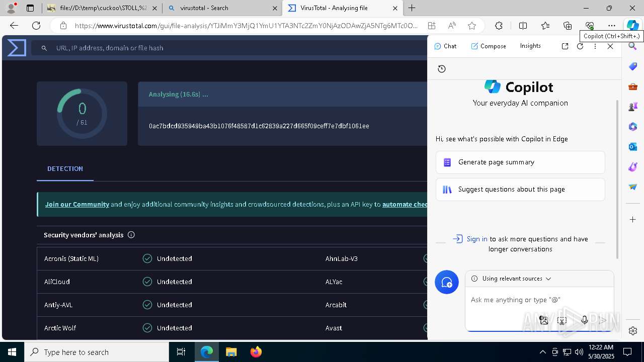Show info for Security vendors' analysis
The height and width of the screenshot is (362, 644).
pos(131,235)
